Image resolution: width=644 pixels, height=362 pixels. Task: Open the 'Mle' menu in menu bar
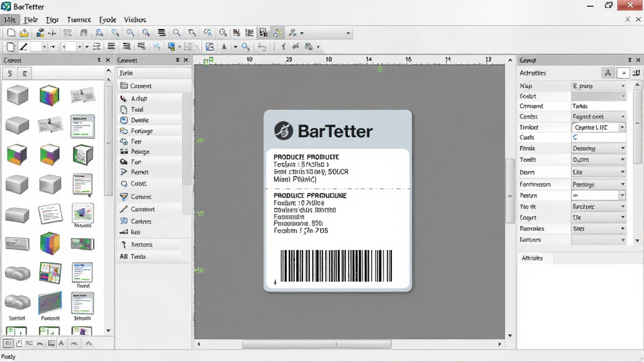pos(9,19)
